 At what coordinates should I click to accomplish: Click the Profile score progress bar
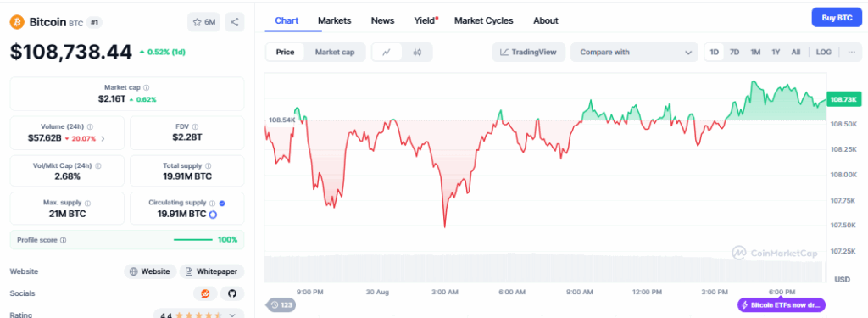[x=193, y=240]
